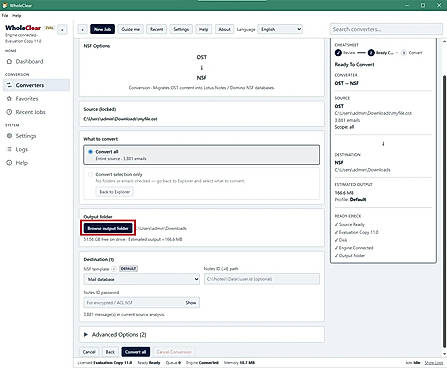Open the Language dropdown showing English
The image size is (447, 368).
pyautogui.click(x=280, y=29)
